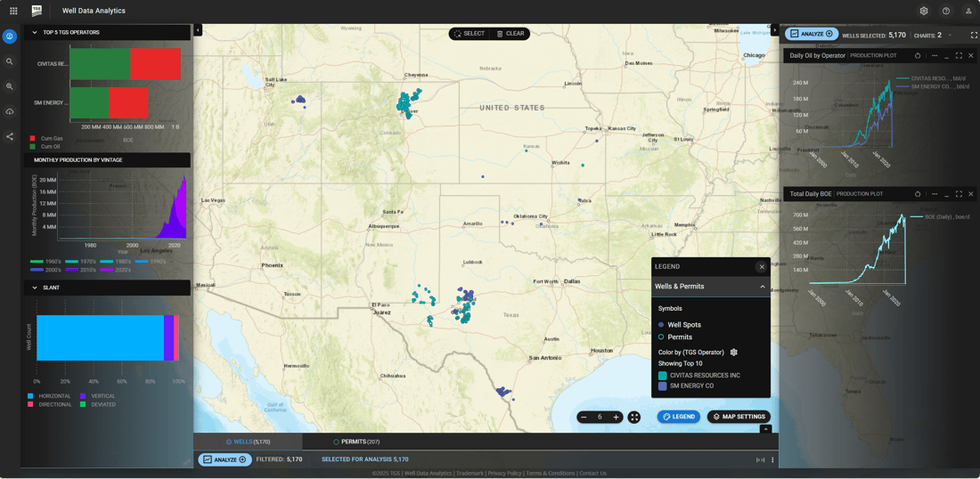Click the cloud download sidebar icon
This screenshot has height=479, width=980.
pos(10,111)
